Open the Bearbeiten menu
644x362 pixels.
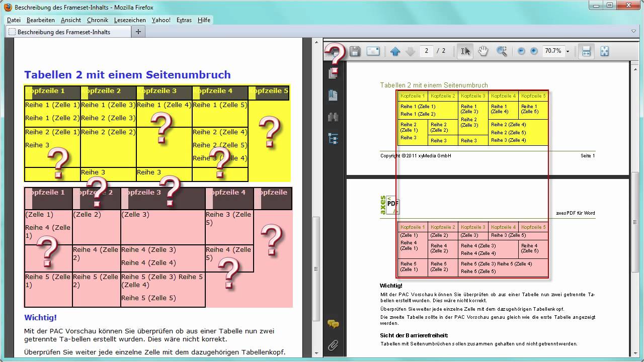41,20
